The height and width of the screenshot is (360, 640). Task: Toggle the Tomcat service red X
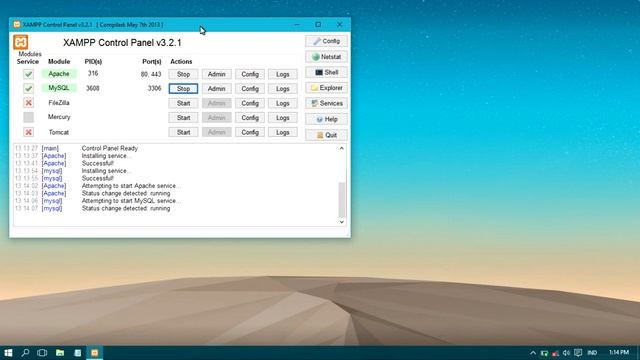point(28,132)
